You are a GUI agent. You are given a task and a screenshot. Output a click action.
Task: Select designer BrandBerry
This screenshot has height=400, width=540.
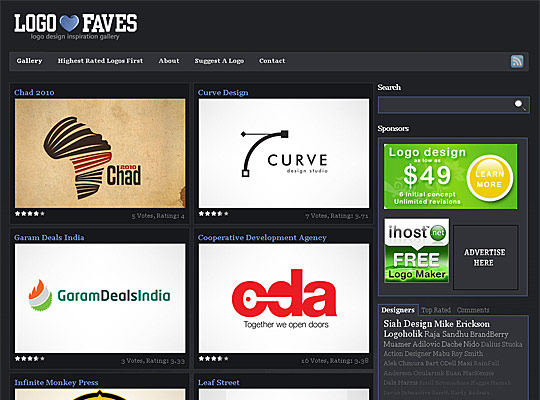[489, 335]
